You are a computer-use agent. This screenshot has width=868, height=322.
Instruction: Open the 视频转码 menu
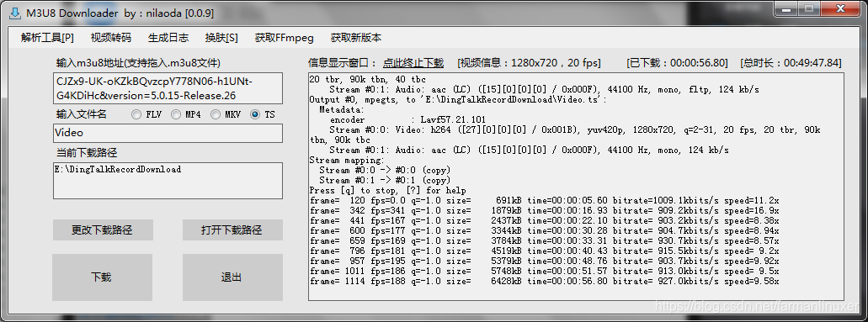point(111,38)
